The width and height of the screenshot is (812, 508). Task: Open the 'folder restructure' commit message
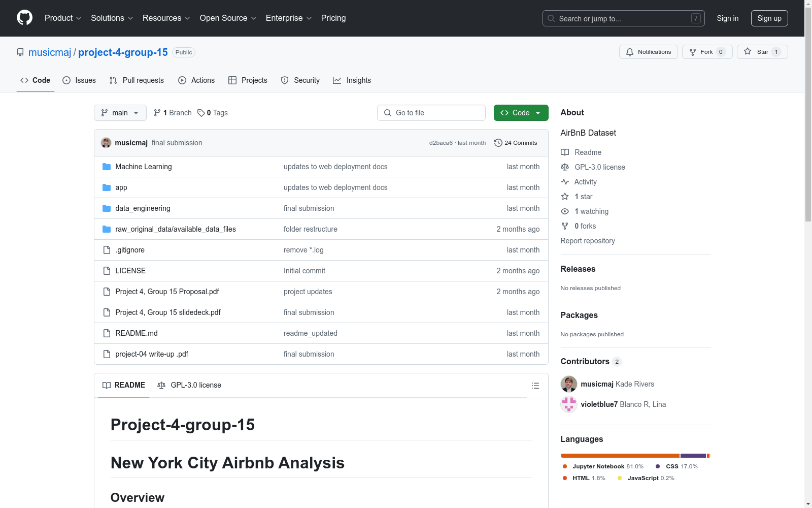pyautogui.click(x=311, y=229)
